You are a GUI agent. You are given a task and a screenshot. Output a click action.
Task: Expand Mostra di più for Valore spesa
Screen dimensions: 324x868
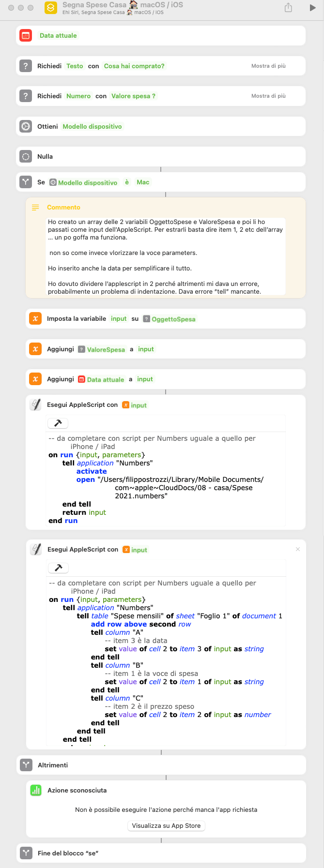[268, 96]
